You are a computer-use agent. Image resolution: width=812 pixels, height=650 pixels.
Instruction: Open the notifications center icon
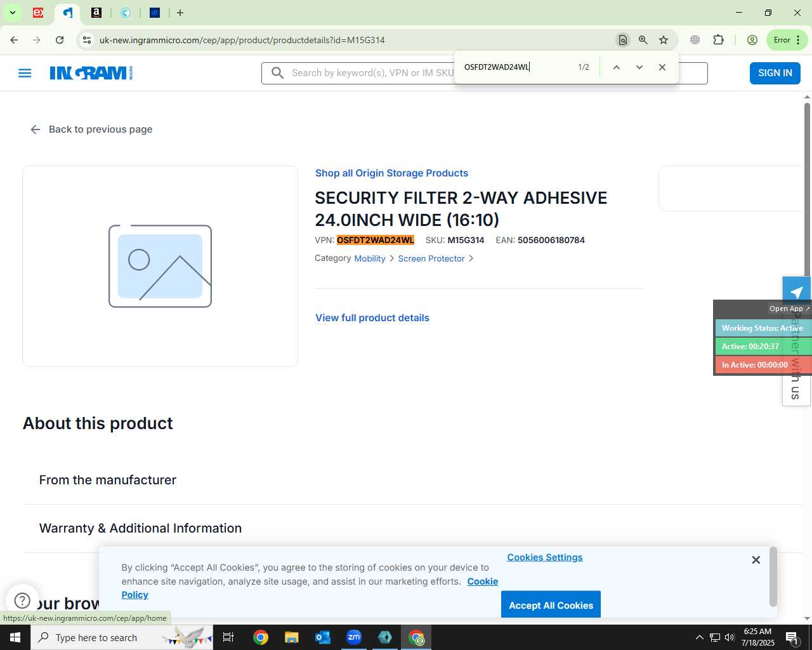(x=792, y=637)
